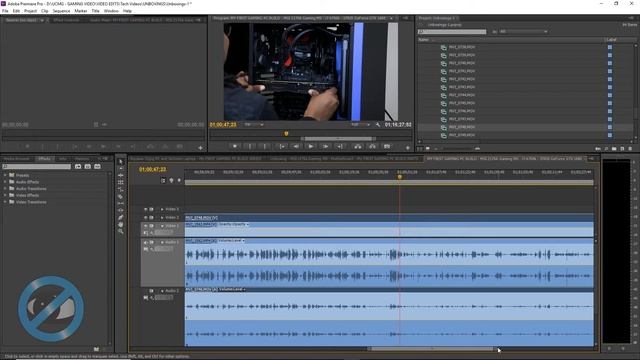Collapse the Video 1 track
The image size is (640, 360).
click(162, 226)
